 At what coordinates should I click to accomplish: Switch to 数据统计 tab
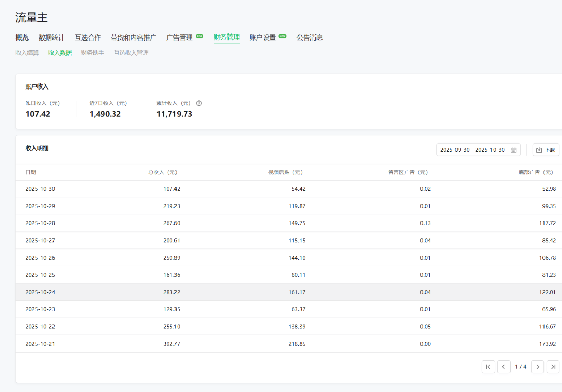click(51, 38)
